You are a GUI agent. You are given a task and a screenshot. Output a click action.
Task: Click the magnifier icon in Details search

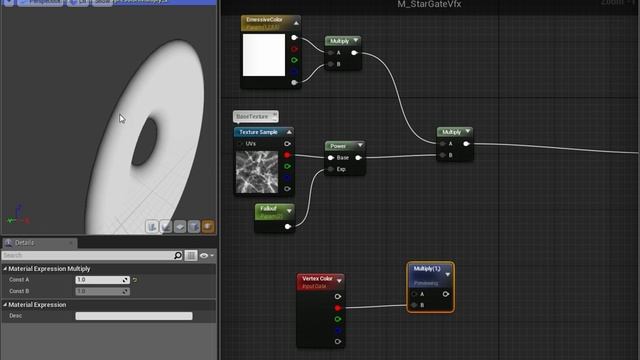pos(178,256)
